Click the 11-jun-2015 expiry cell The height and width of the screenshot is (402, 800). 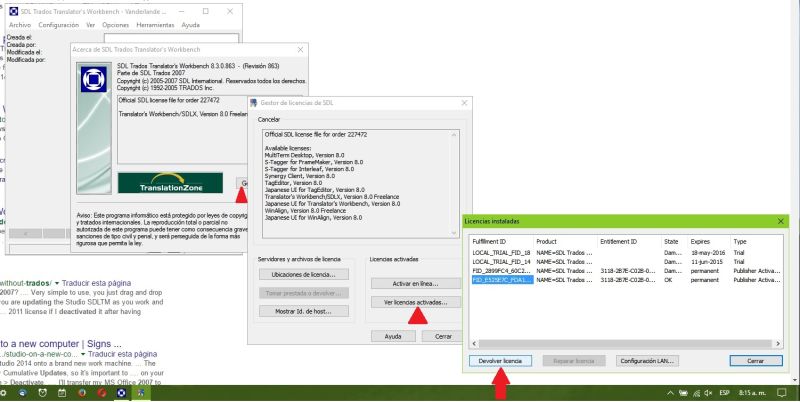(707, 262)
